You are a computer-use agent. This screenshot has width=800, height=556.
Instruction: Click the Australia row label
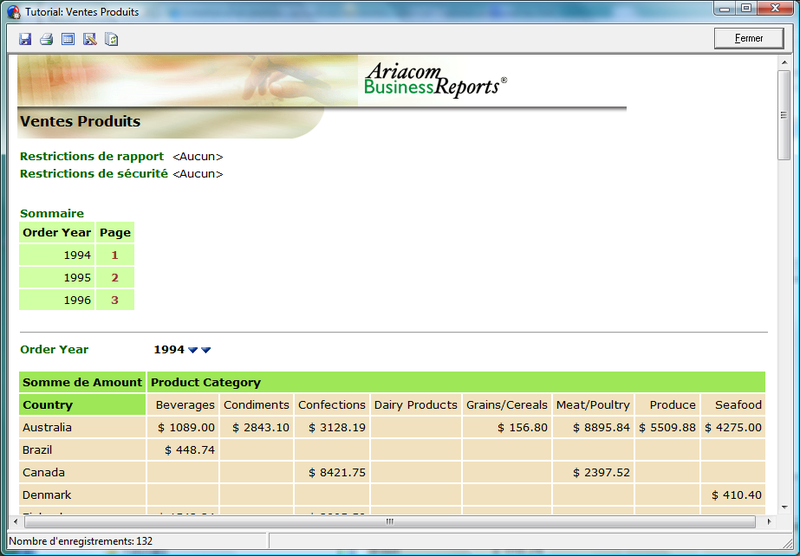48,428
